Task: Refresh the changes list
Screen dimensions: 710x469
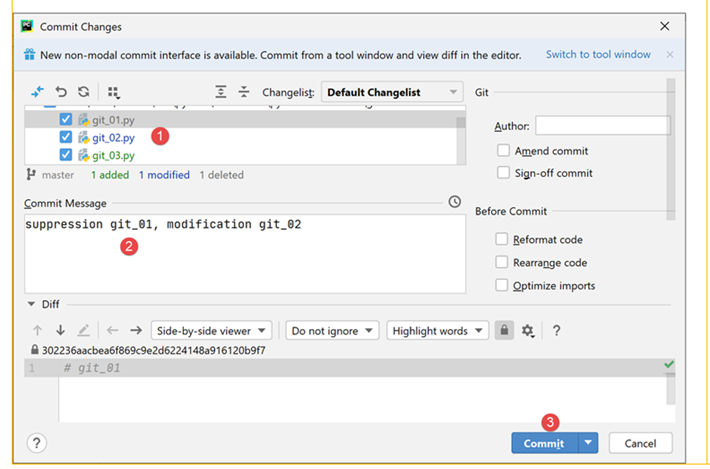Action: [83, 92]
